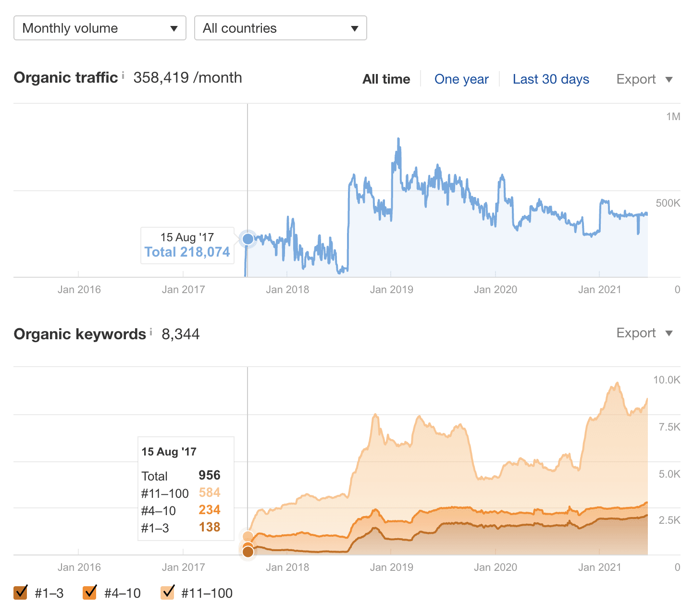Click the '1M' traffic axis label
Image resolution: width=694 pixels, height=616 pixels.
click(673, 117)
